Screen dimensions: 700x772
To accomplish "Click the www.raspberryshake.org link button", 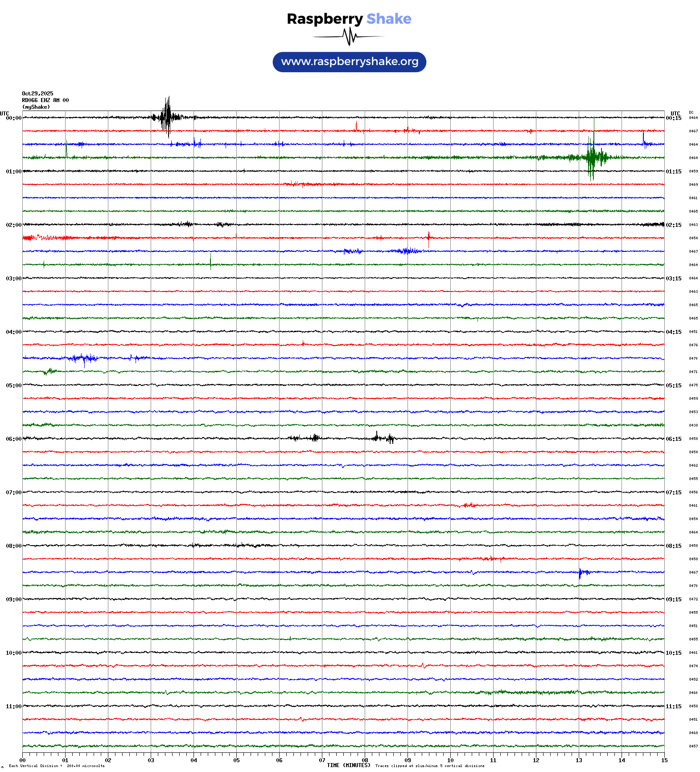I will [349, 62].
